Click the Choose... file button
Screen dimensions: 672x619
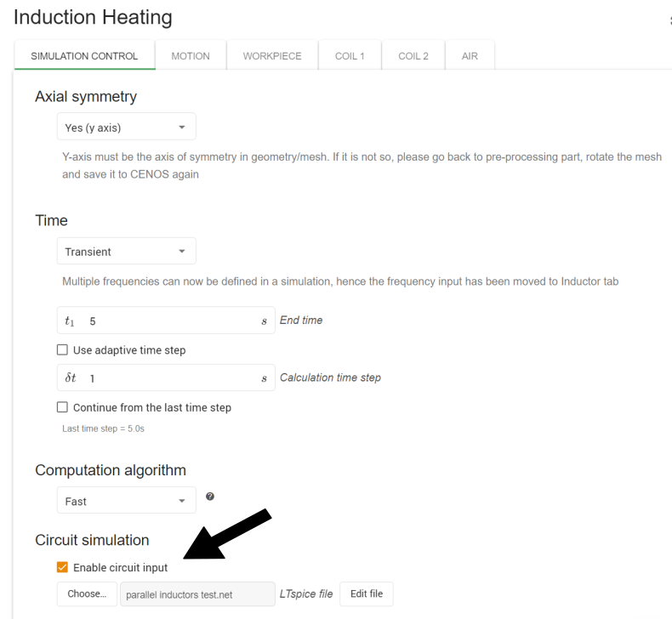tap(87, 593)
